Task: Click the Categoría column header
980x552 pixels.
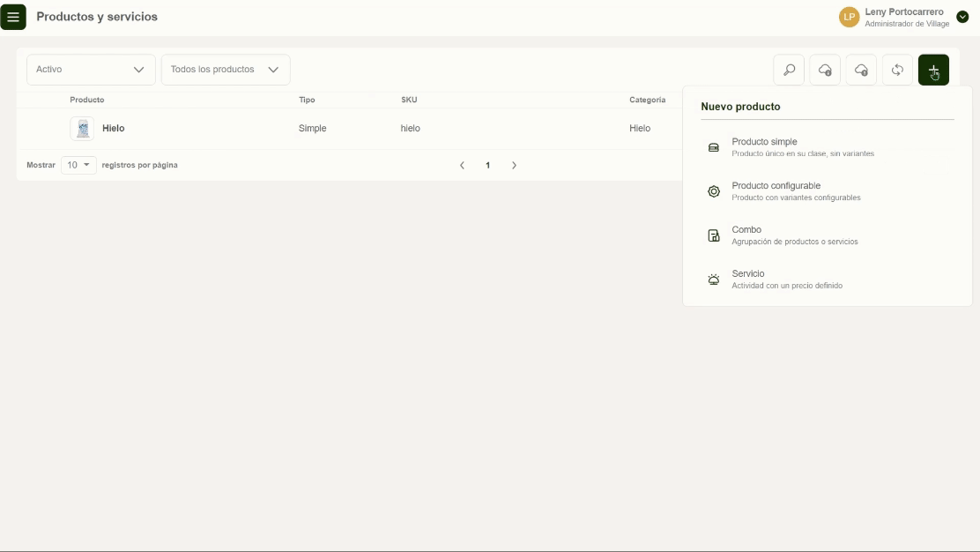Action: click(648, 100)
